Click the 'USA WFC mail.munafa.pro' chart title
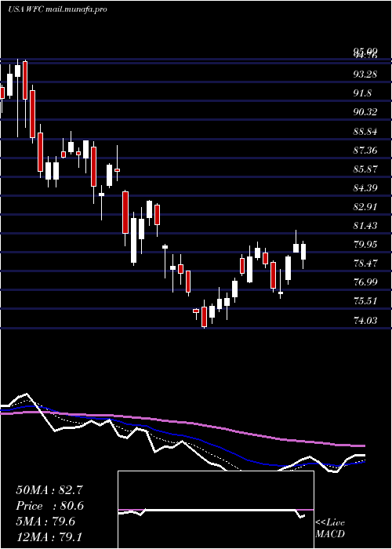The image size is (392, 549). [x=57, y=9]
